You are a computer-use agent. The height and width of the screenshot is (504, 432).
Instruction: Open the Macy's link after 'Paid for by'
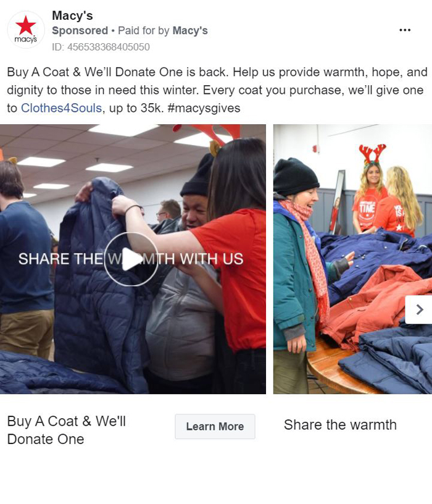pyautogui.click(x=190, y=30)
